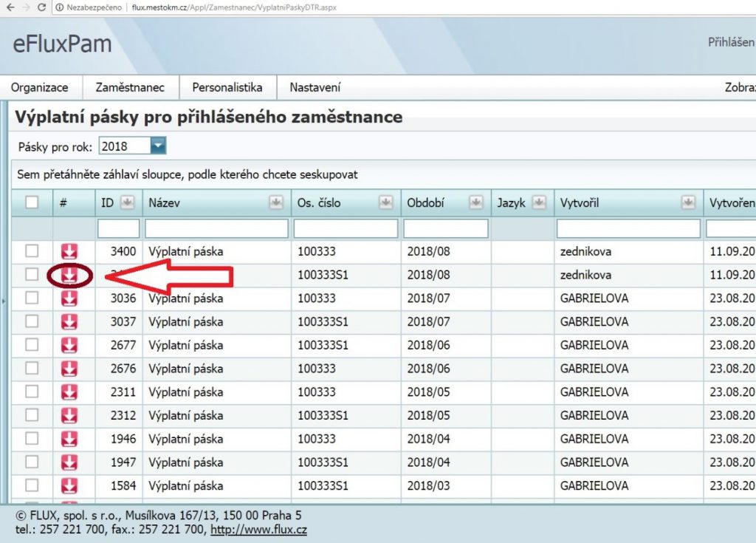Open filter dropdown on Období column header
Screen dimensions: 756x543
[x=476, y=202]
